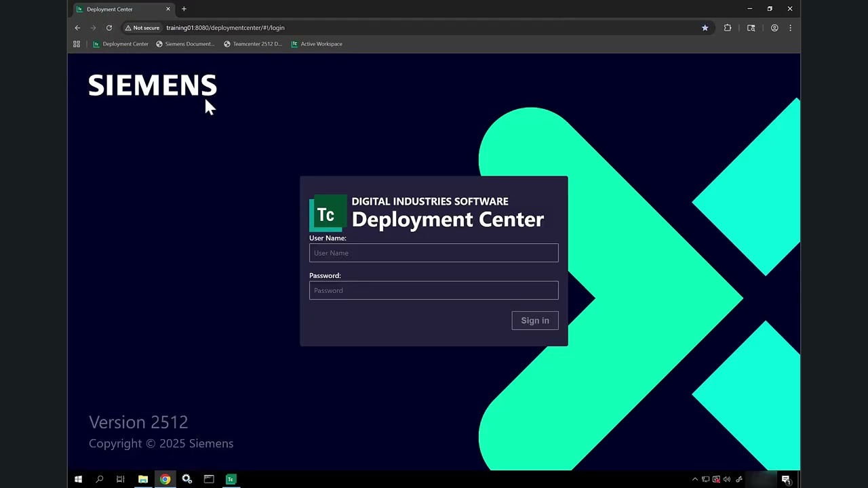This screenshot has width=868, height=488.
Task: Click the Tc Deployment Center logo
Action: point(328,213)
